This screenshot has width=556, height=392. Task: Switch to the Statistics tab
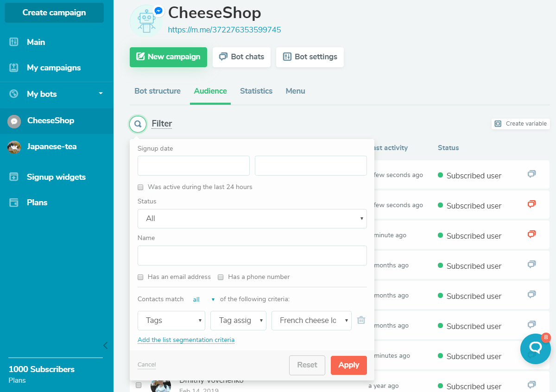256,91
